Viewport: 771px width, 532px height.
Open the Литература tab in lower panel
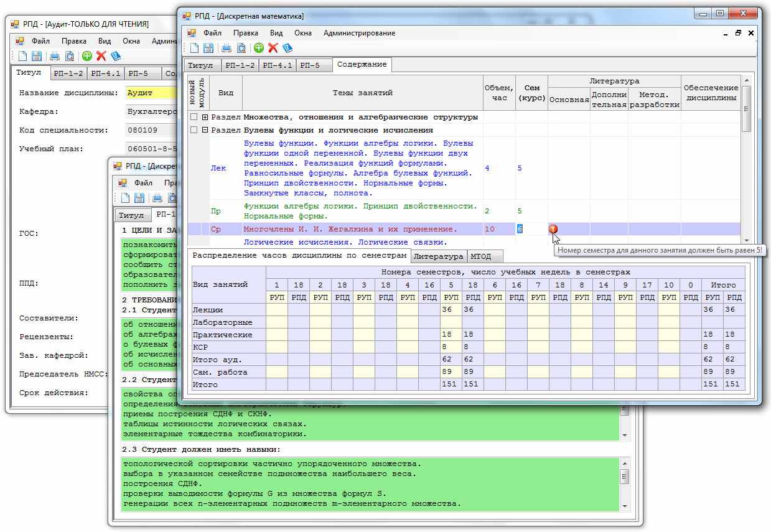[438, 256]
